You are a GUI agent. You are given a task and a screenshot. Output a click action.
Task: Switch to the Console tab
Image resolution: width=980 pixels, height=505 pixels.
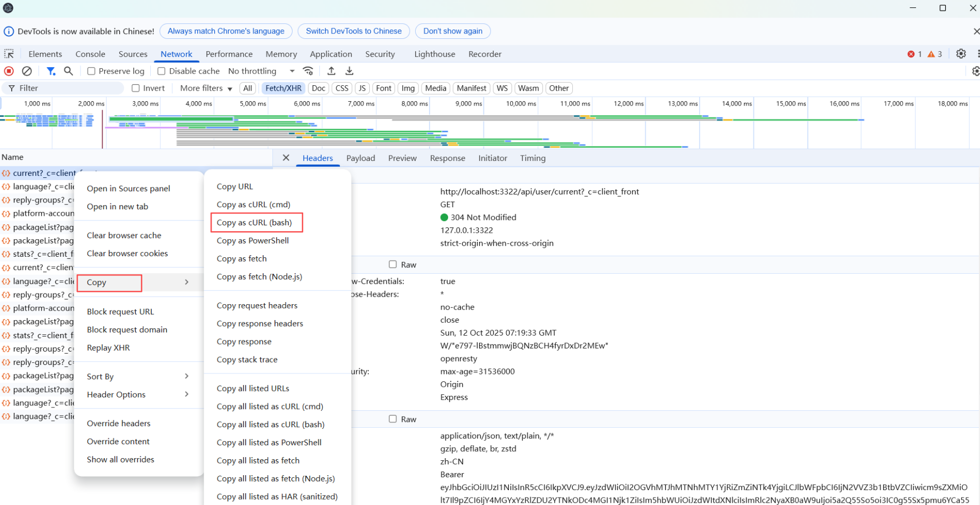tap(91, 54)
